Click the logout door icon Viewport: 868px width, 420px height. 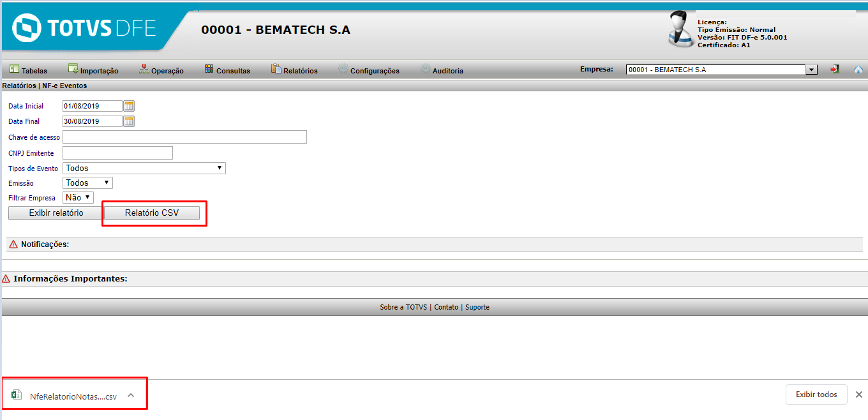coord(835,69)
